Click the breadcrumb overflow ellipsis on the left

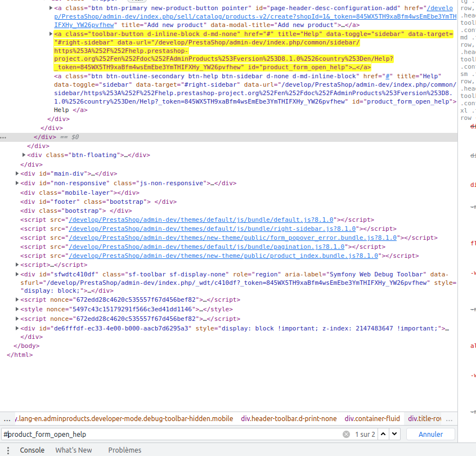coord(7,418)
